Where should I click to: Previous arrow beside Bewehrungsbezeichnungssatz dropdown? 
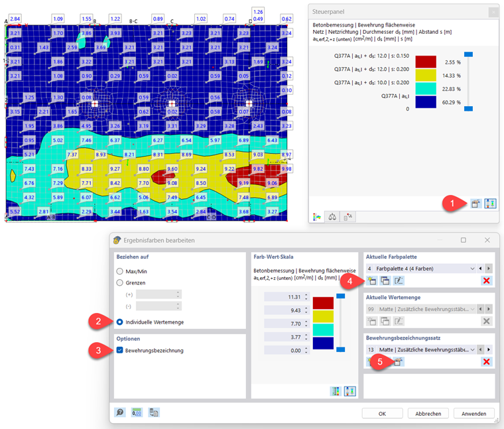click(480, 349)
